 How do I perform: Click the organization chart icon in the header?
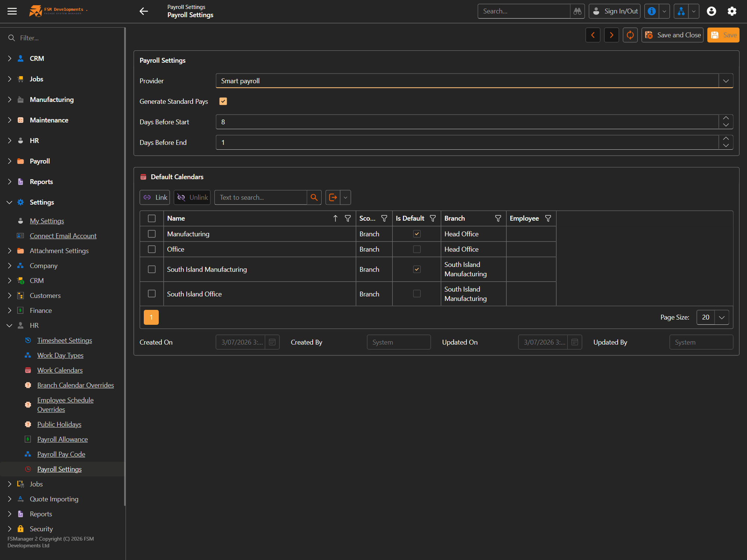pyautogui.click(x=681, y=11)
